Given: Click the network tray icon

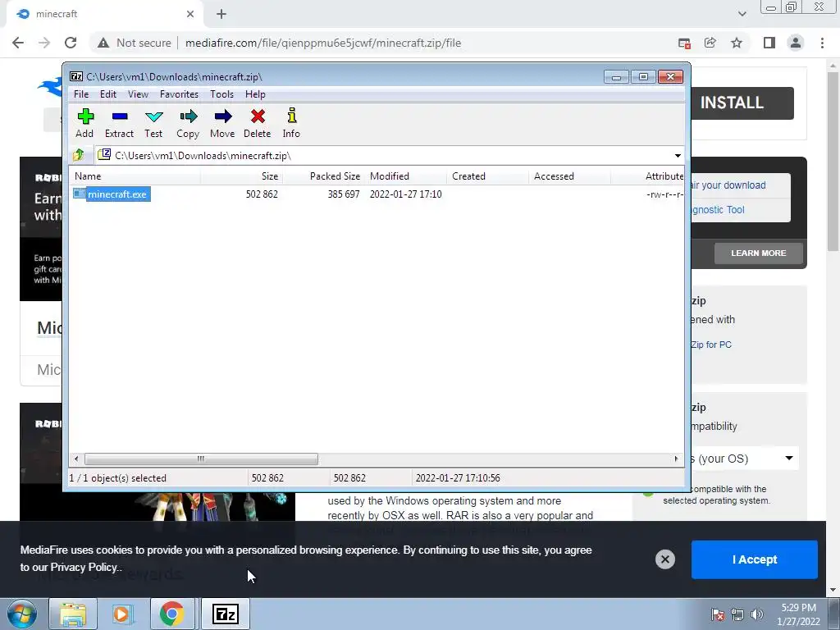Looking at the screenshot, I should point(737,614).
